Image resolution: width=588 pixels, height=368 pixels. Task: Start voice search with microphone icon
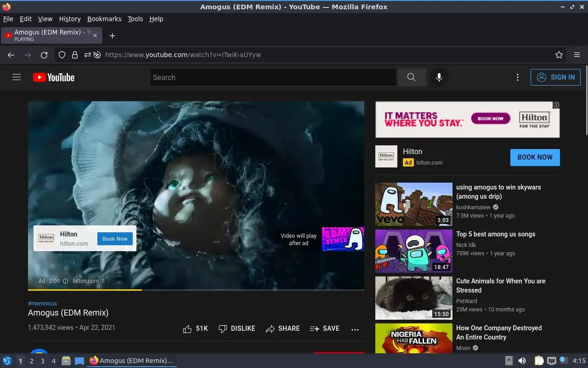439,77
